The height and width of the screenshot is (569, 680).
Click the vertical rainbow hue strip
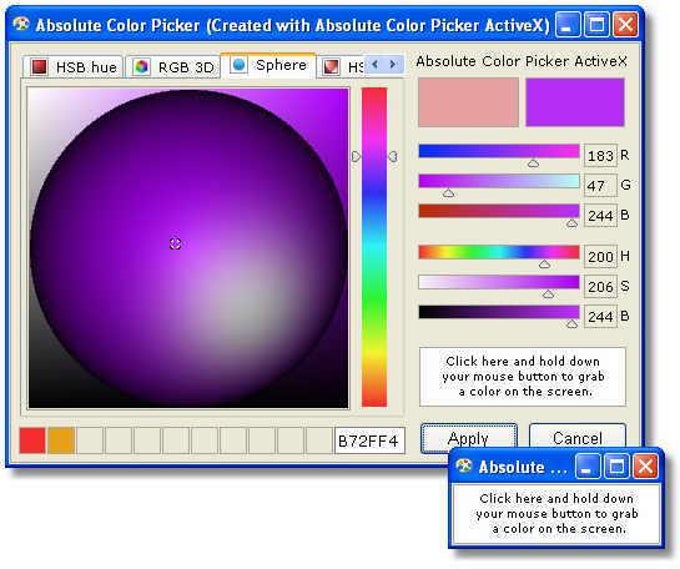pos(374,247)
